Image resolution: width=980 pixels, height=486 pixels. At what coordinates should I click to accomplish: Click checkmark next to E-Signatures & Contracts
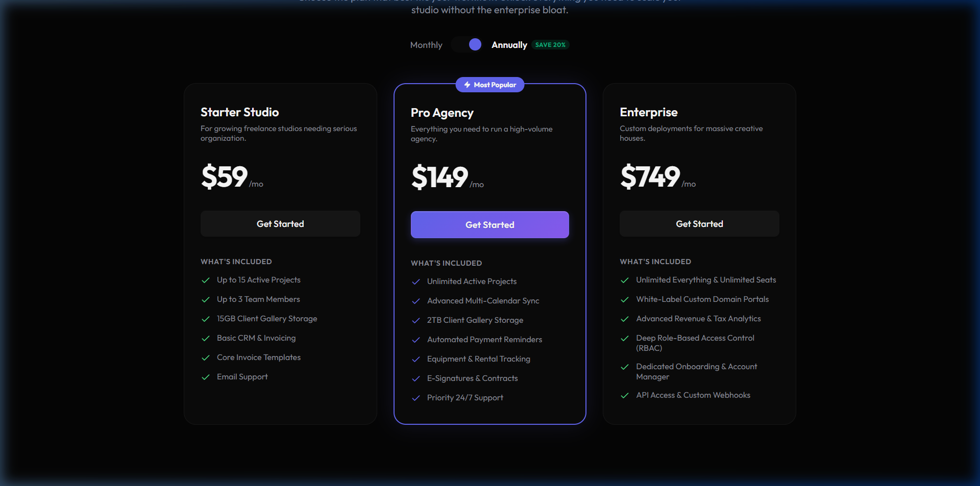pyautogui.click(x=416, y=378)
